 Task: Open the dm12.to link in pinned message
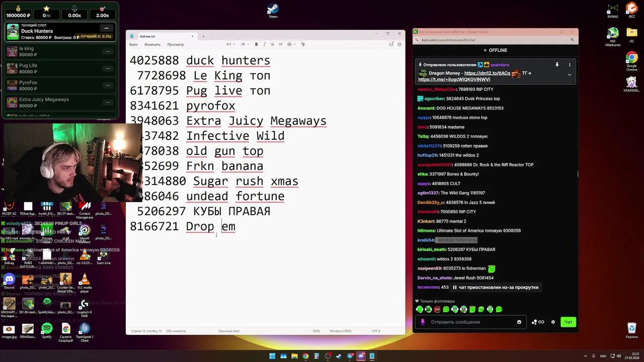tap(487, 73)
